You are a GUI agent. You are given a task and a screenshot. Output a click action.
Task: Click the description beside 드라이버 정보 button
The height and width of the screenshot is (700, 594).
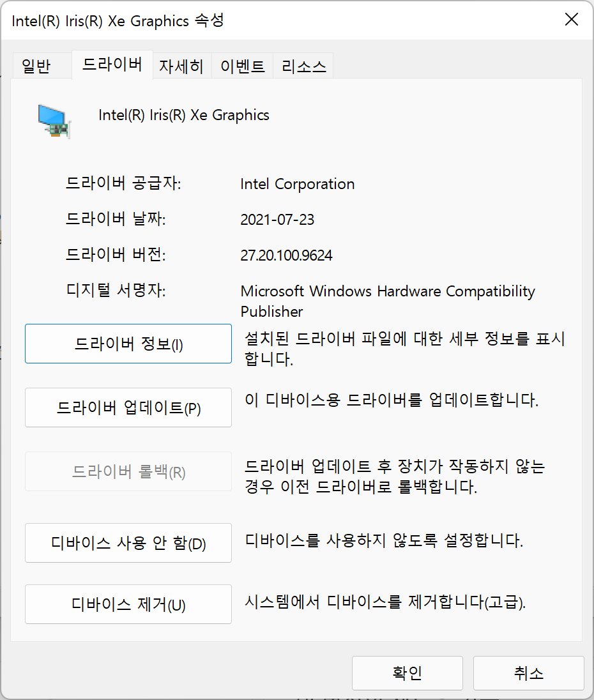[x=404, y=349]
